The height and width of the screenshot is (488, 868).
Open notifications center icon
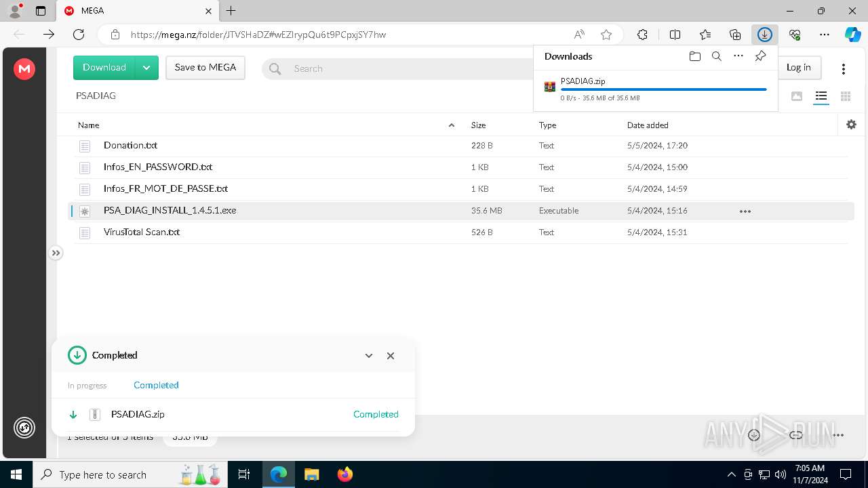coord(846,474)
